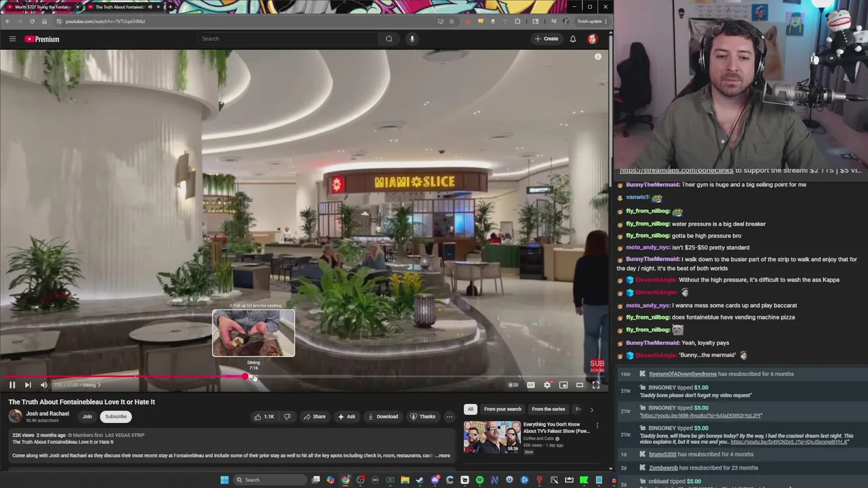Expand the description with ...more
The width and height of the screenshot is (868, 488).
(443, 455)
